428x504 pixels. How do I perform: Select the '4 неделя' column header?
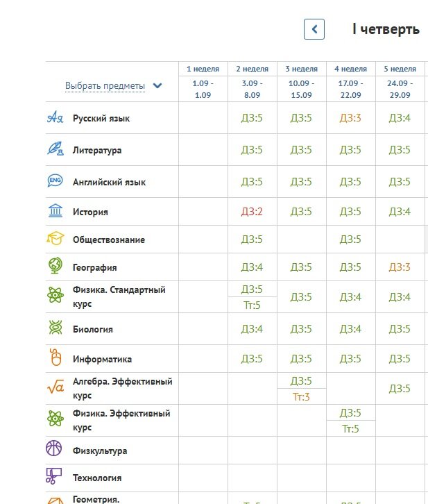tap(350, 69)
